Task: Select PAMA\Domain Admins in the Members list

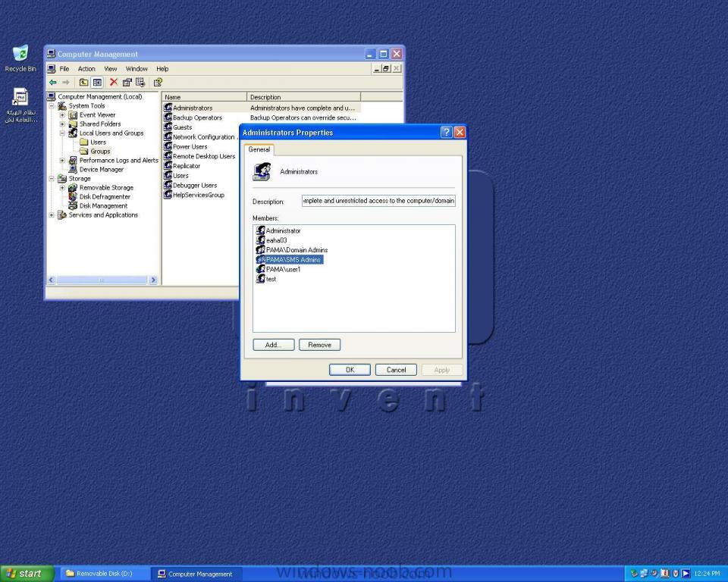Action: 297,250
